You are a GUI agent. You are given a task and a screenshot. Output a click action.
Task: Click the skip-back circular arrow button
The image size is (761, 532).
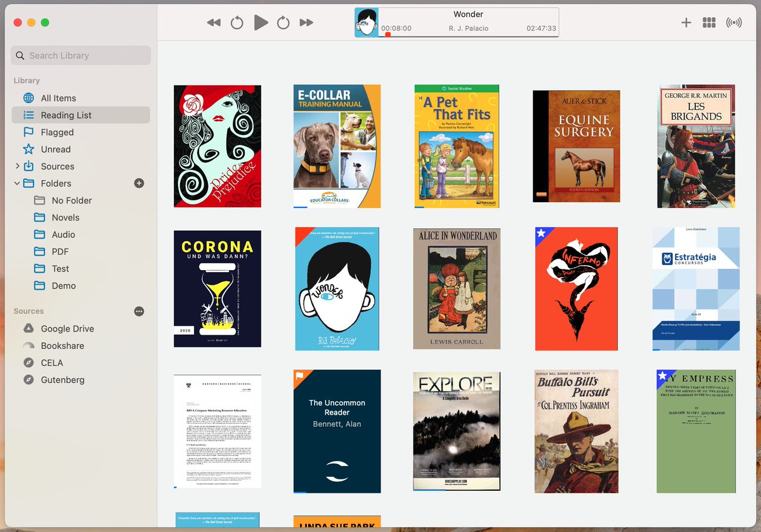coord(237,23)
